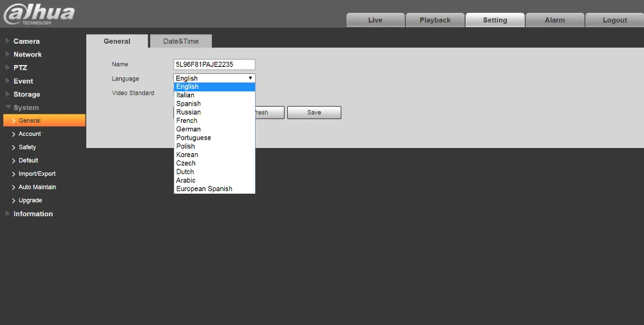Select the Setting tab
This screenshot has height=325, width=644.
495,20
